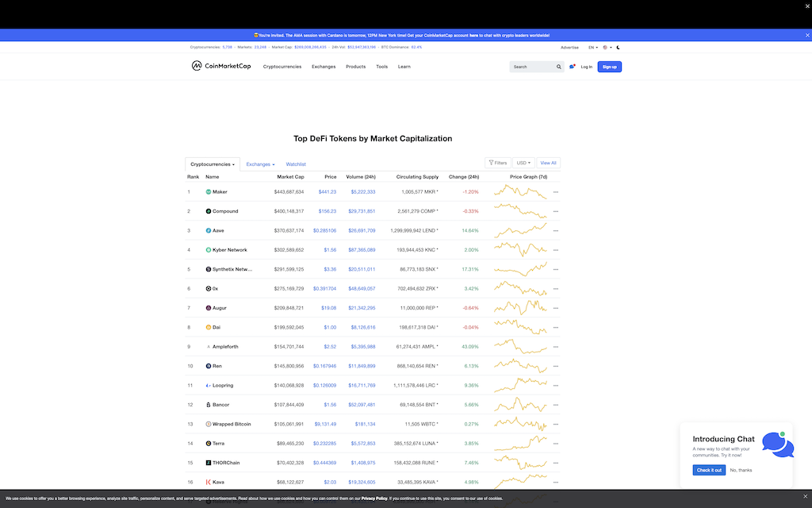This screenshot has height=508, width=812.
Task: Open the Cryptocurrencies tab dropdown
Action: coord(213,164)
